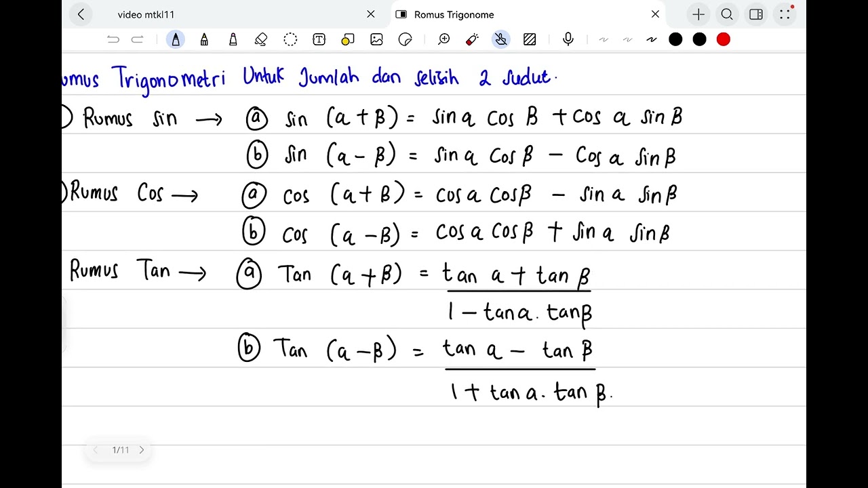
Task: Close the video mtkl11 tab
Action: pos(371,14)
